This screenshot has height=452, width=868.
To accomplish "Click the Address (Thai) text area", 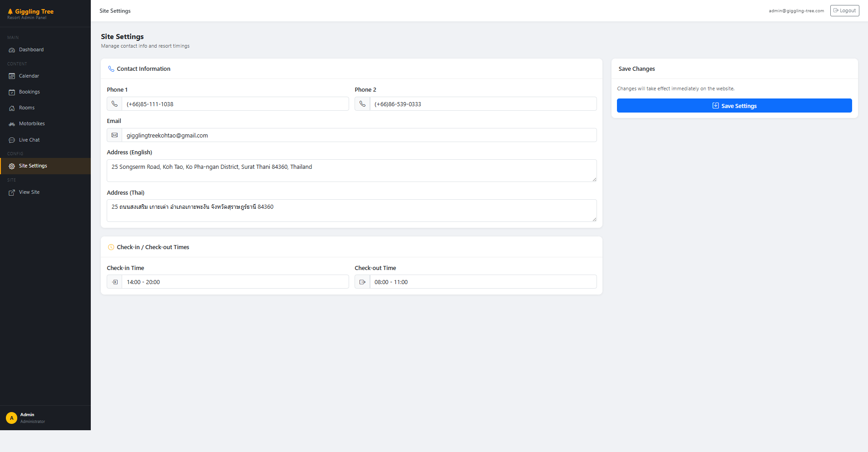I will click(352, 211).
